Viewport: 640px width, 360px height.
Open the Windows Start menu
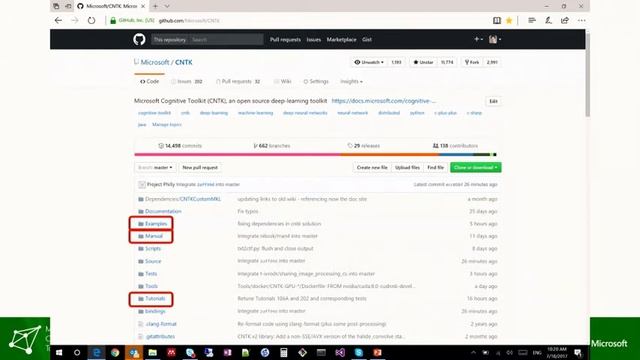(59, 353)
